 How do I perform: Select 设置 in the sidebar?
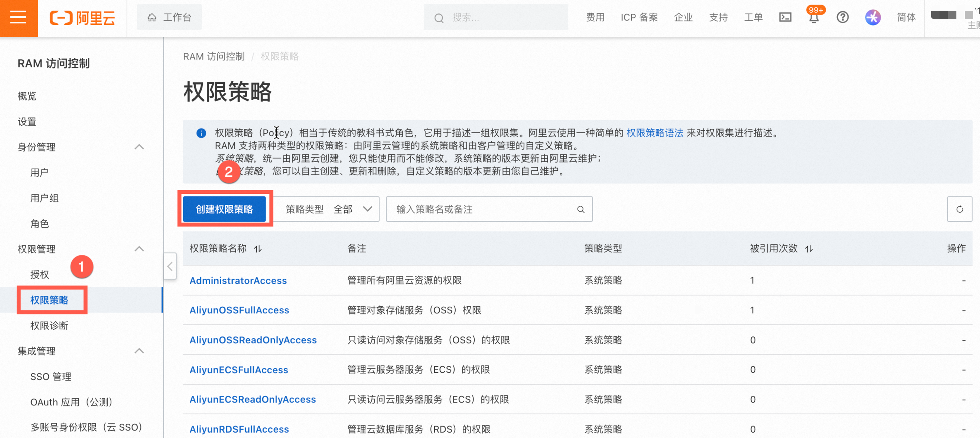[x=27, y=121]
